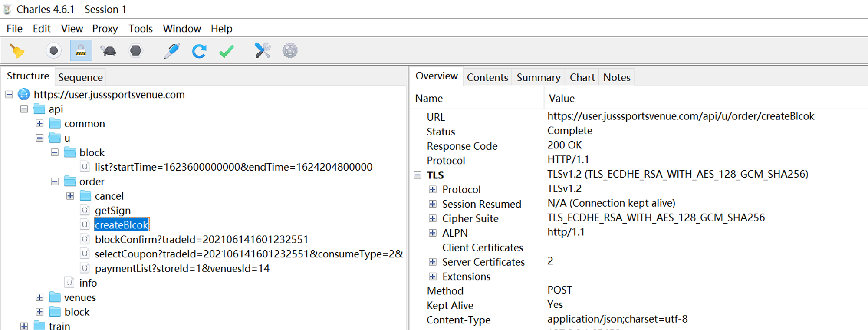
Task: Clear the session with the broom icon
Action: 17,51
